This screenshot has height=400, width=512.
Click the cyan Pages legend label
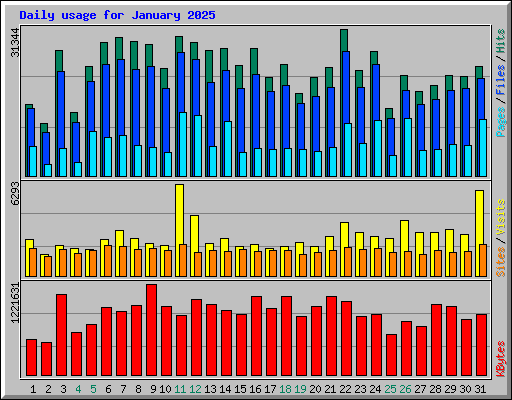point(501,122)
